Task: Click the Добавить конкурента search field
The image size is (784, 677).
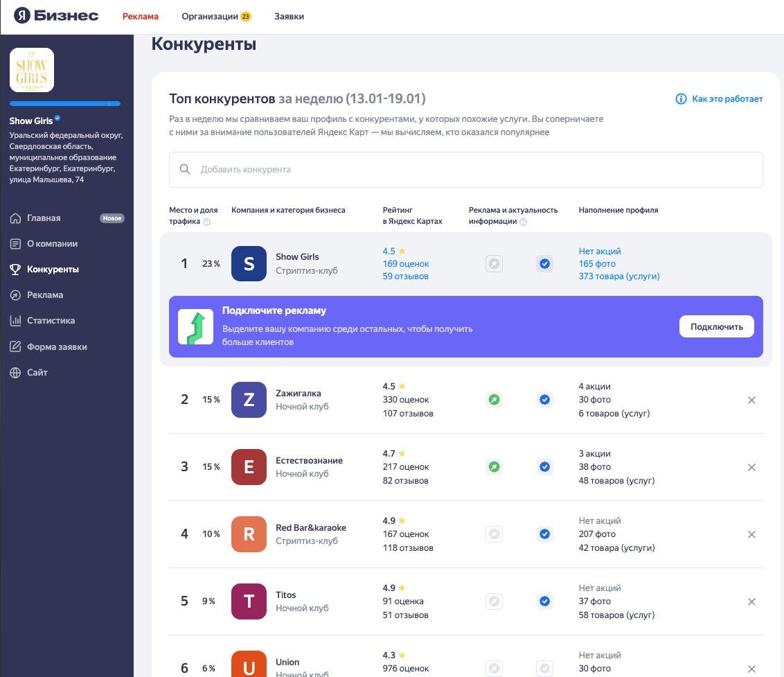Action: (x=465, y=170)
